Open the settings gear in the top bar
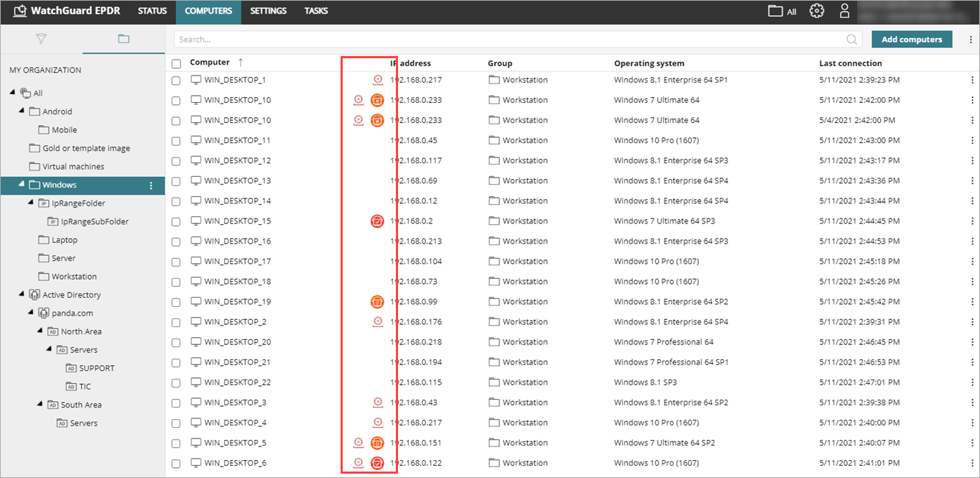This screenshot has height=478, width=980. (x=816, y=11)
